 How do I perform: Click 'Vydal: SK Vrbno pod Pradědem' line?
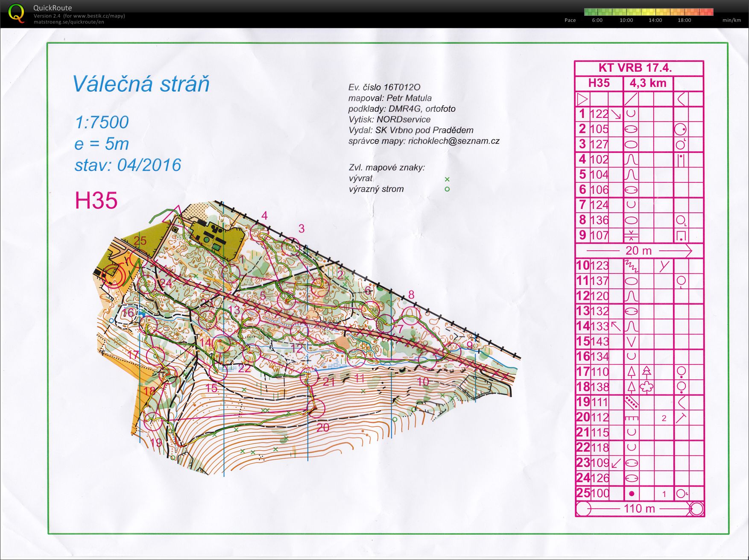(x=411, y=130)
